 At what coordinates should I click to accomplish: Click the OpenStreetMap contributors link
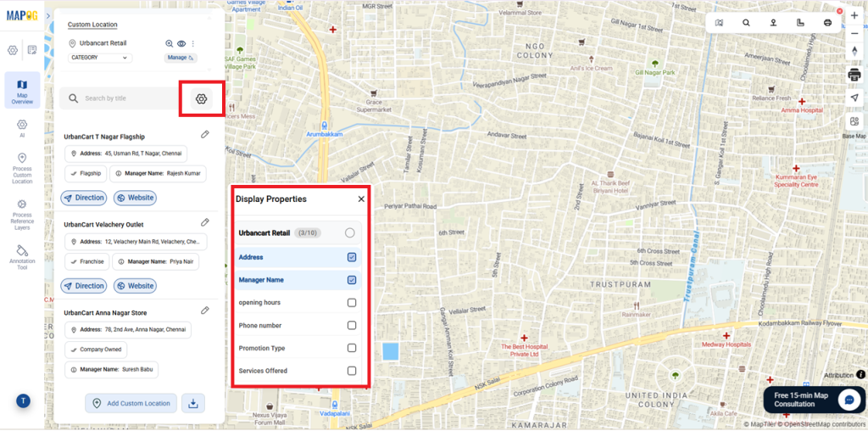coord(822,425)
